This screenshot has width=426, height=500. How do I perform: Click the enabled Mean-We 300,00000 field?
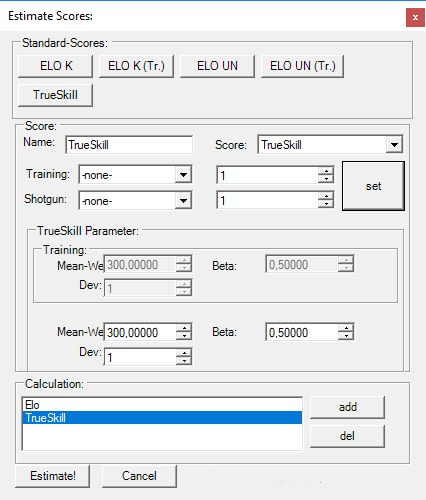tap(140, 332)
